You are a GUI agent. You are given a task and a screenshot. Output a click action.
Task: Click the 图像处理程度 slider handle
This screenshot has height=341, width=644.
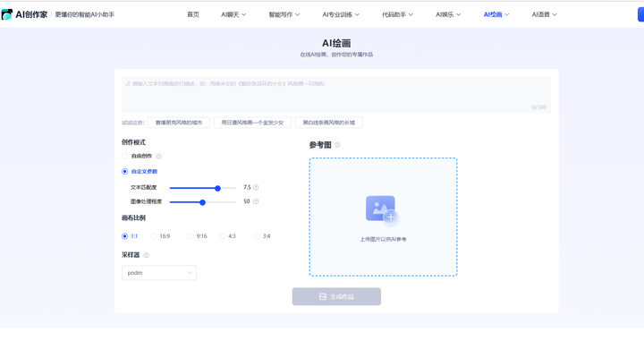tap(202, 202)
